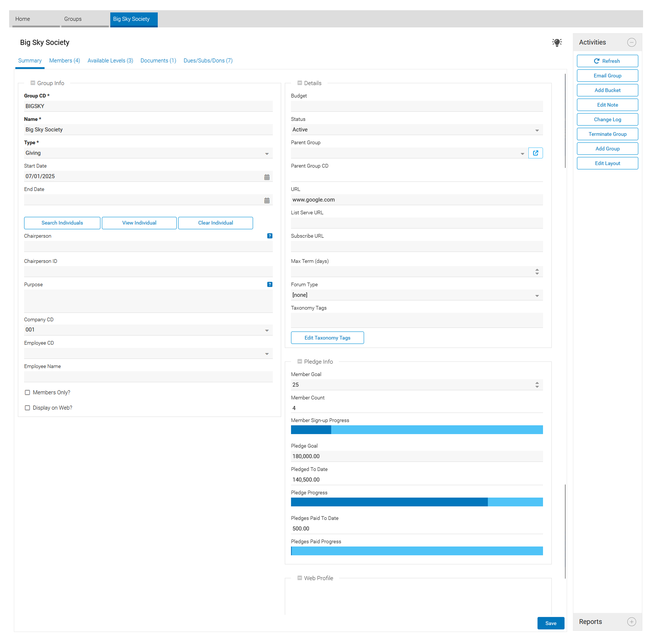Open Start Date calendar picker
Image resolution: width=654 pixels, height=644 pixels.
point(267,177)
